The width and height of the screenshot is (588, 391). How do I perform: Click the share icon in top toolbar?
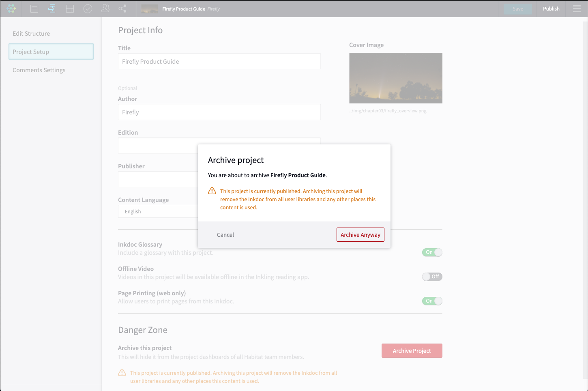(x=122, y=9)
